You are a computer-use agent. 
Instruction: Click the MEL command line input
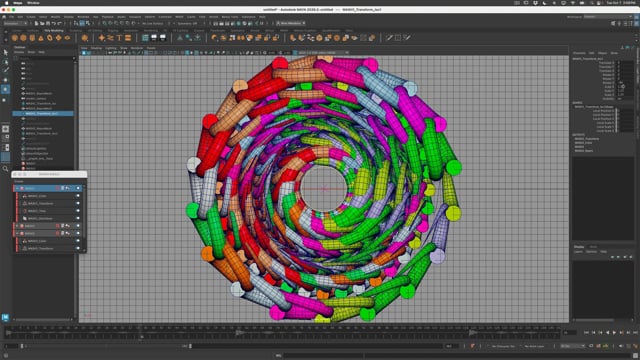(457, 356)
